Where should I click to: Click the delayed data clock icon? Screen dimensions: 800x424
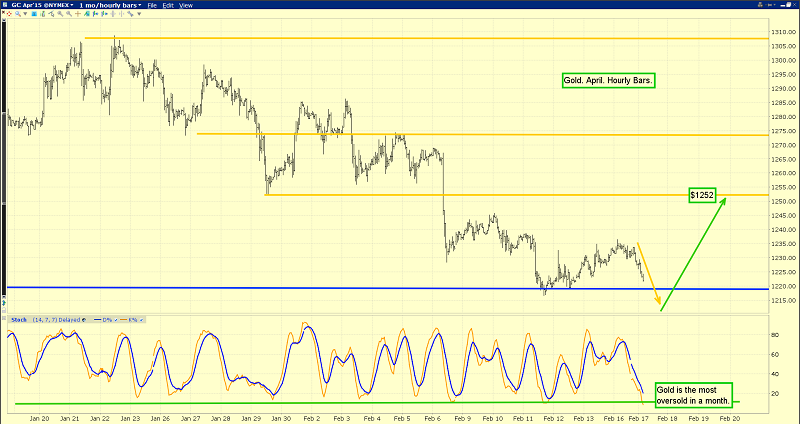coord(84,320)
